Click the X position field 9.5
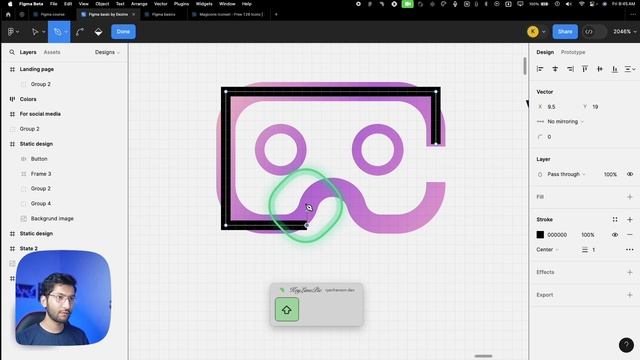This screenshot has width=640, height=360. (x=555, y=107)
